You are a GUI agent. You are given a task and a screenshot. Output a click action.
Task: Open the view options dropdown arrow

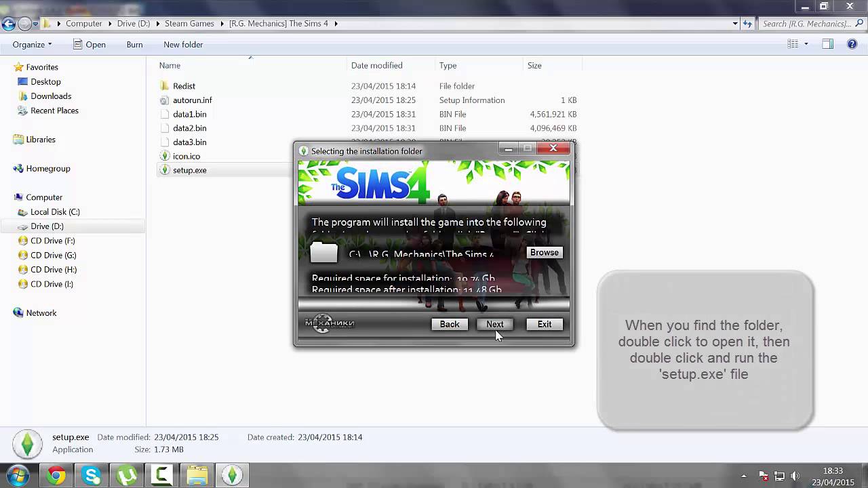[806, 44]
